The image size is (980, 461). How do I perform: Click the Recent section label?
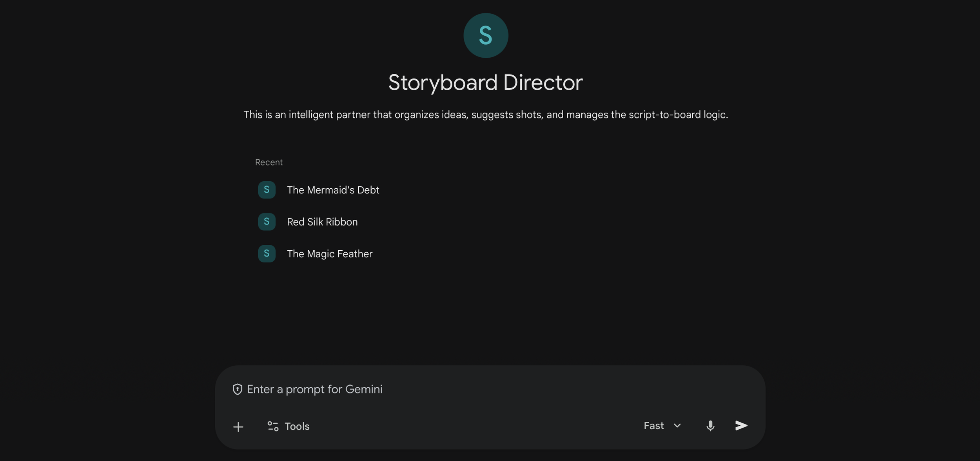269,162
